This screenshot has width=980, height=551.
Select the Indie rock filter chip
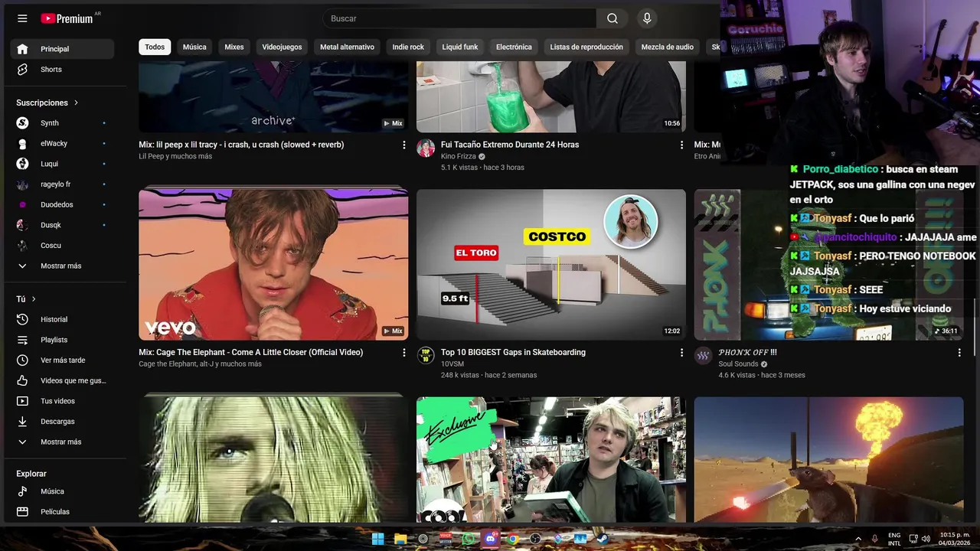point(408,47)
